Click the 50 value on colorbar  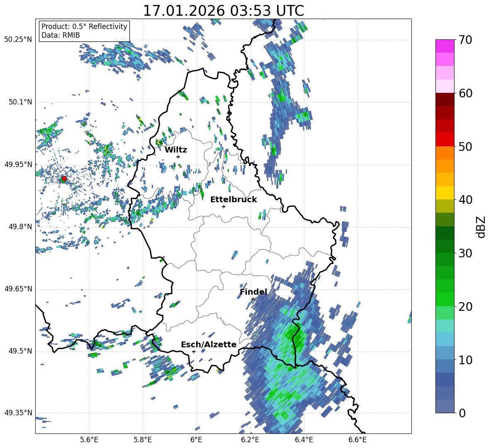(x=465, y=147)
